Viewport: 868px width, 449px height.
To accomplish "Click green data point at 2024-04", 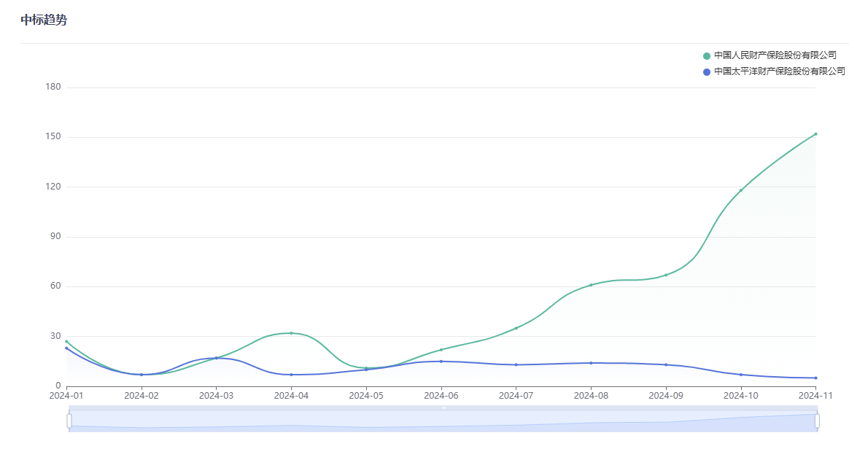I will coord(291,333).
